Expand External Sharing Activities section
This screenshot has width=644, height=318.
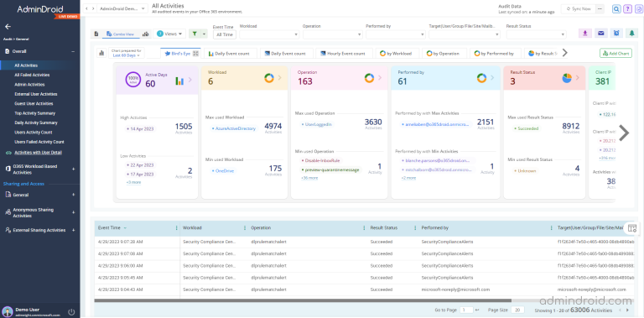pyautogui.click(x=74, y=230)
